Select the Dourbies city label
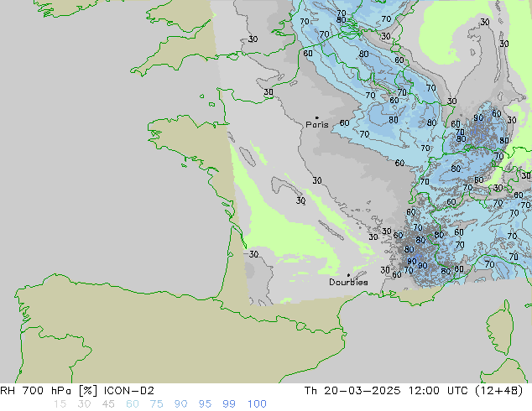This screenshot has height=411, width=532. click(348, 282)
